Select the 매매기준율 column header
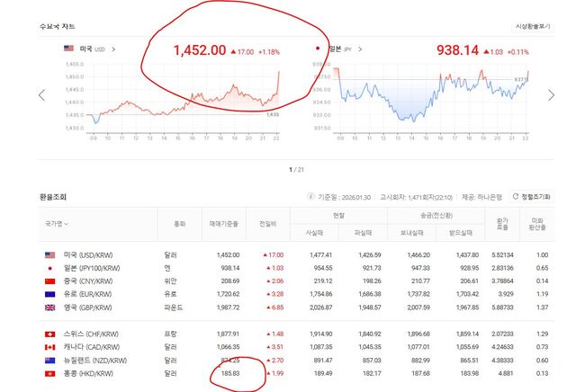Image resolution: width=585 pixels, height=392 pixels. click(222, 224)
